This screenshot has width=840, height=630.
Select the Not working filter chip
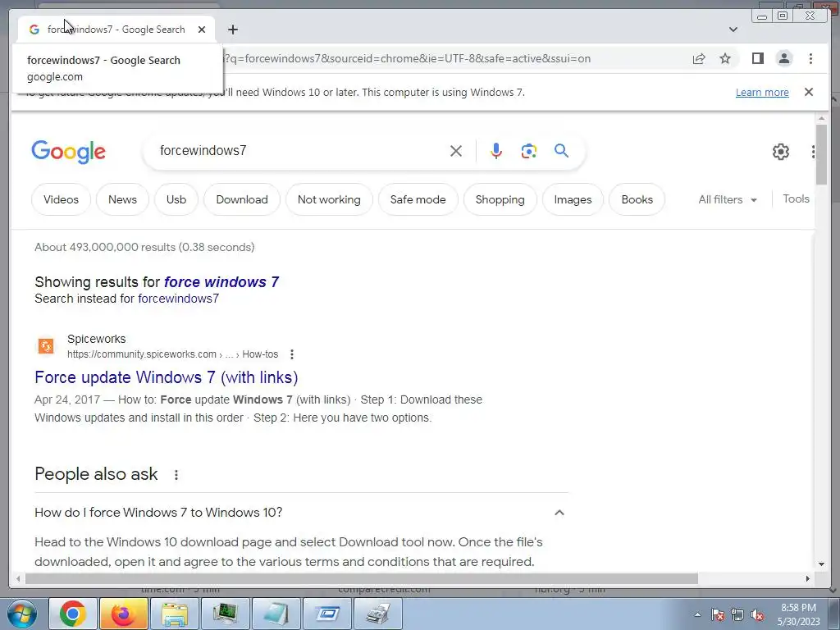pos(329,199)
